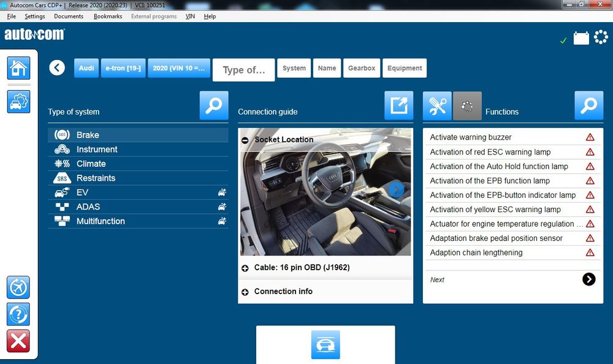Go to the Home screen icon
Screen dimensions: 613x364
[18, 68]
